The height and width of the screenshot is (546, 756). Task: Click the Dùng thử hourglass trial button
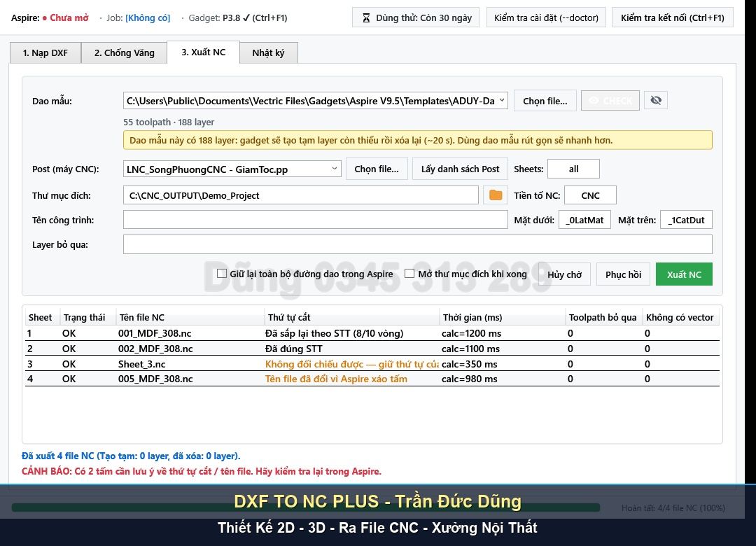pos(416,17)
